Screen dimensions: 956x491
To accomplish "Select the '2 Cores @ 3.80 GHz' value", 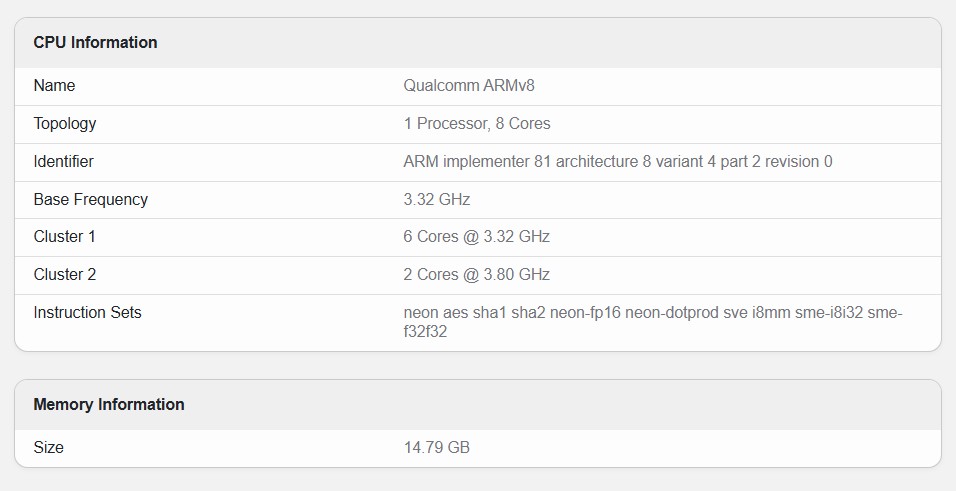I will click(x=477, y=275).
